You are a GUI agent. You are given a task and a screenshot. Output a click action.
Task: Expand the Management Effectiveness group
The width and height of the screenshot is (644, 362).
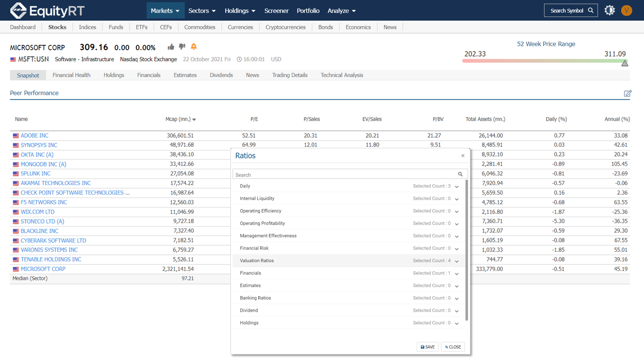tap(457, 236)
